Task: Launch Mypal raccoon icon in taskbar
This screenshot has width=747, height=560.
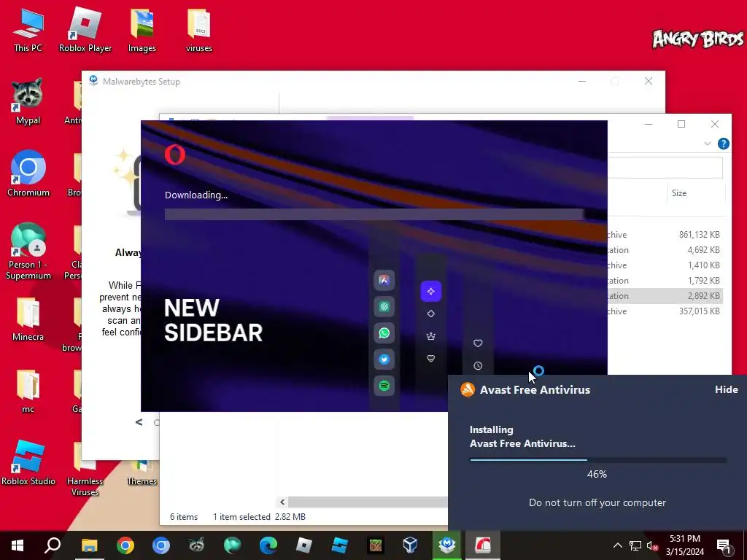Action: (x=196, y=545)
